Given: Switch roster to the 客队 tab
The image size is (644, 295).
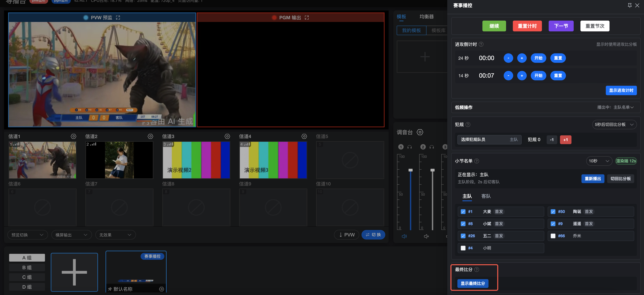Looking at the screenshot, I should tap(486, 196).
